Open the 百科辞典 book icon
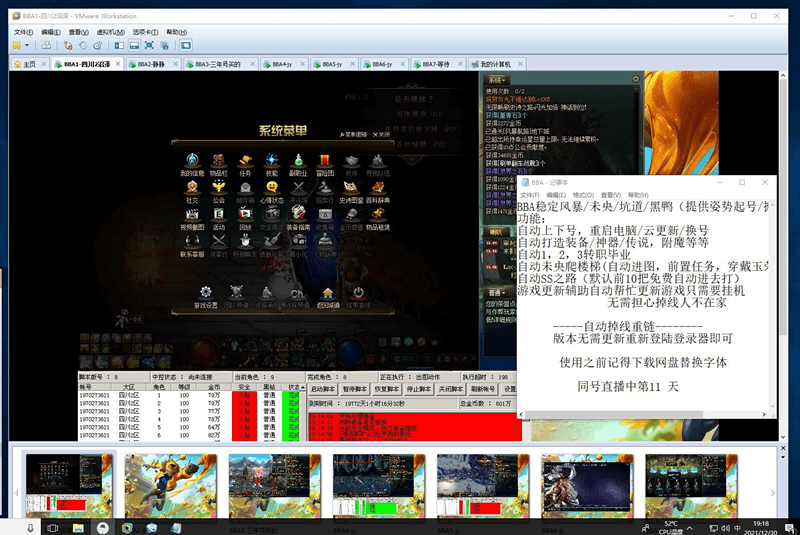Screen dimensions: 800x535 pos(378,191)
